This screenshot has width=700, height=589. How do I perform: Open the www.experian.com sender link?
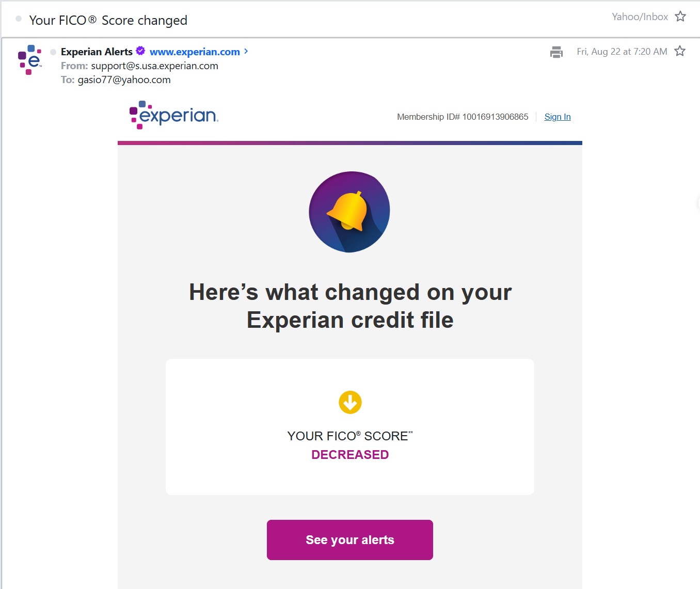(195, 52)
